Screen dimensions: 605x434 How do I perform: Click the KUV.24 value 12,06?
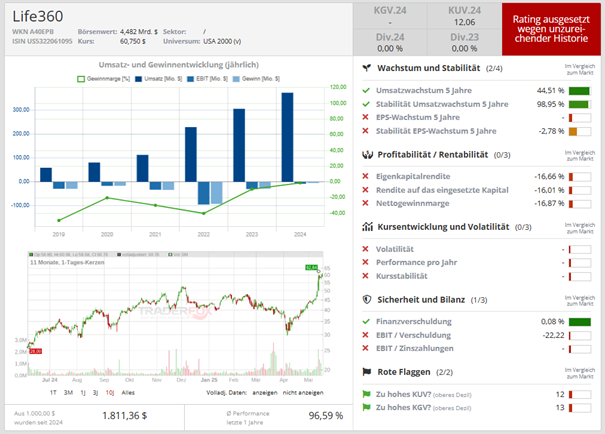(465, 22)
